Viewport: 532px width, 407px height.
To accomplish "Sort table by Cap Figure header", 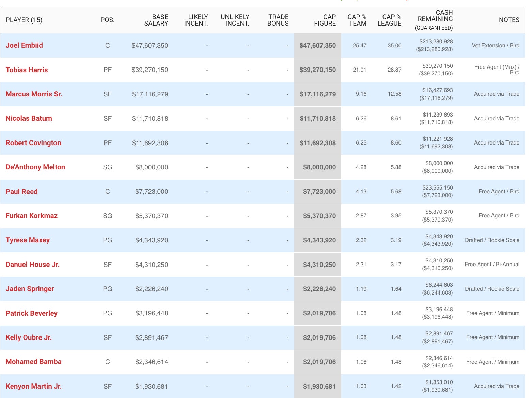I will coord(325,20).
